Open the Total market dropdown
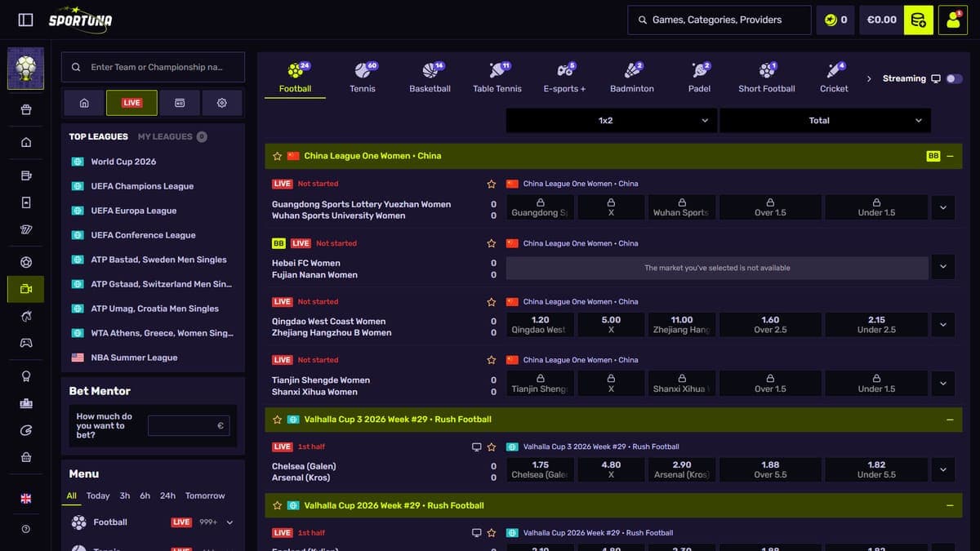 (825, 120)
